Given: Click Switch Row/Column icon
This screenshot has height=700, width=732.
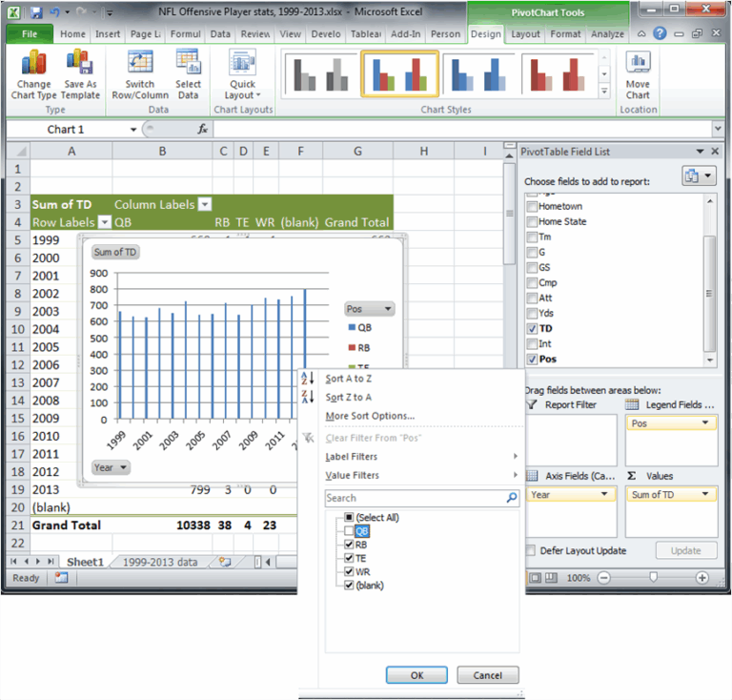Looking at the screenshot, I should [x=140, y=62].
